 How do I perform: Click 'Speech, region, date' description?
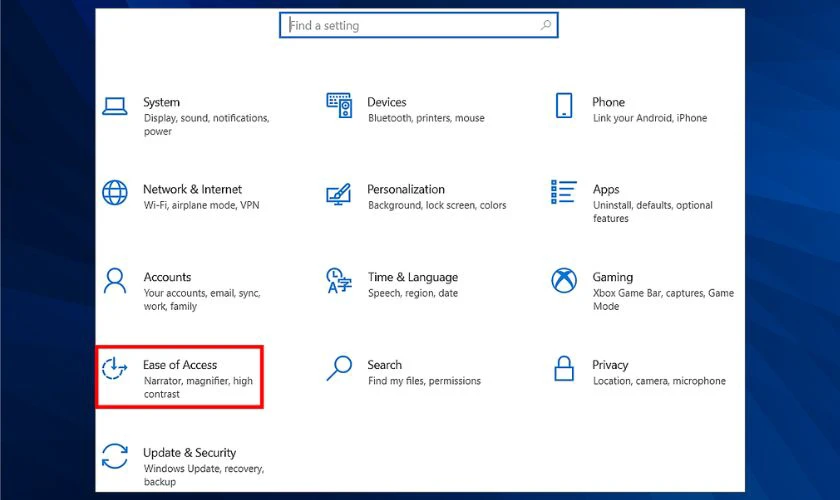click(x=412, y=293)
